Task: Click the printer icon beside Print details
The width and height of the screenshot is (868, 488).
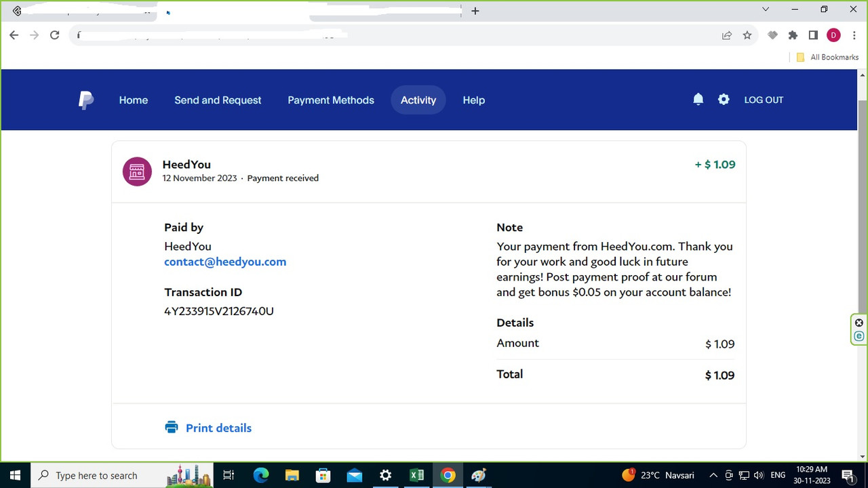Action: [x=172, y=428]
